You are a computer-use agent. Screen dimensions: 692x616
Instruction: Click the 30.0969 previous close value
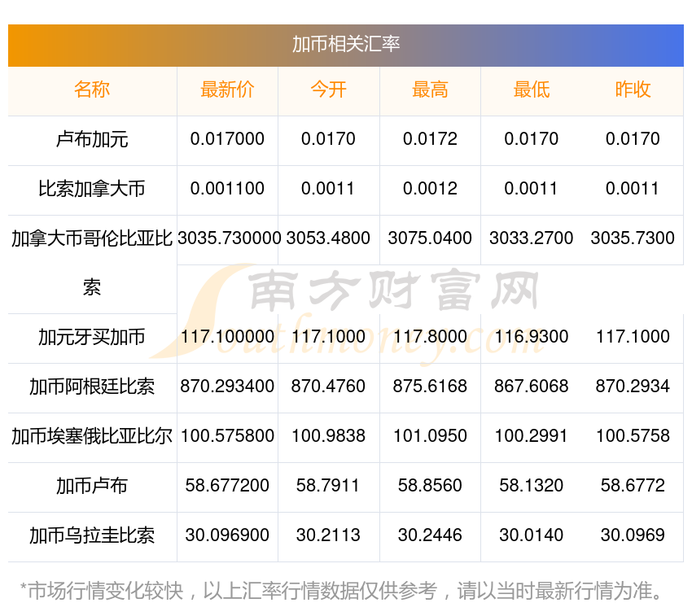click(633, 535)
